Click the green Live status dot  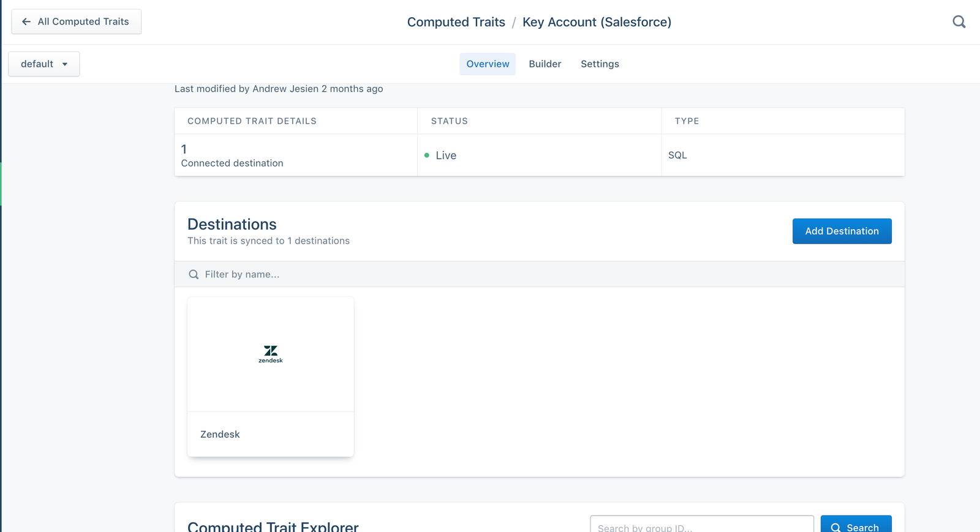point(427,155)
